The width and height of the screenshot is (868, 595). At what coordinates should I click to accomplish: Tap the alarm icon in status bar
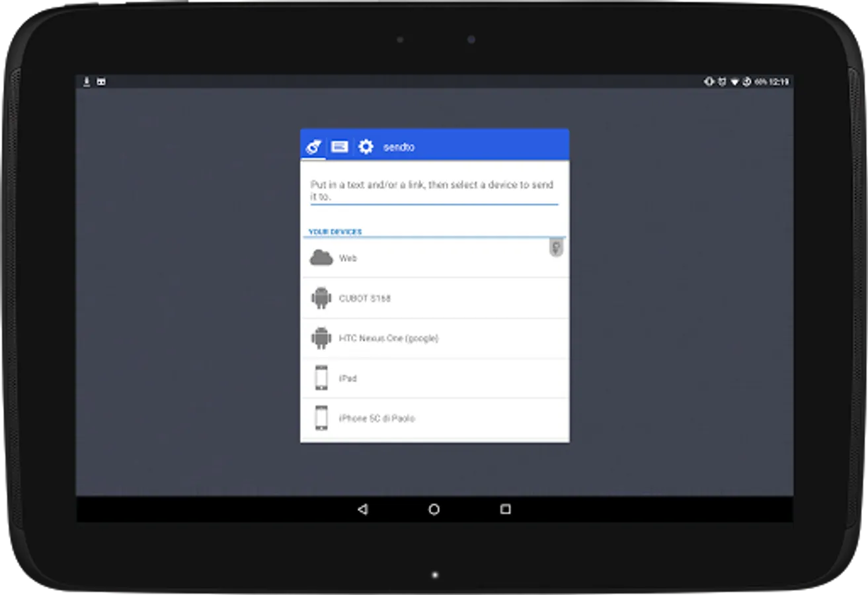pos(722,82)
